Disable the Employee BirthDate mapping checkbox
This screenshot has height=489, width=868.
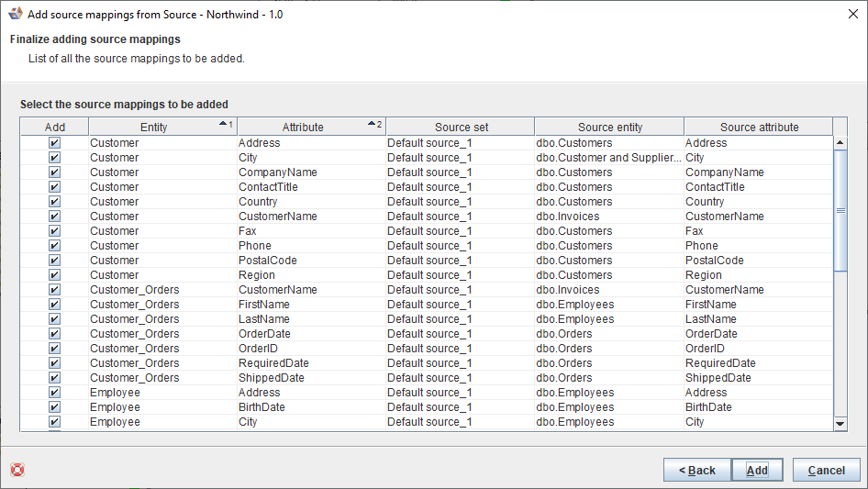(x=54, y=407)
